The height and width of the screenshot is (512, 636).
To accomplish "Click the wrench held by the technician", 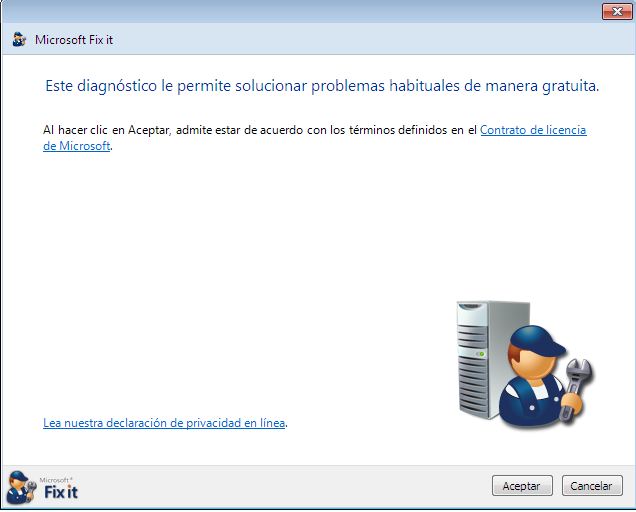I will tap(576, 383).
